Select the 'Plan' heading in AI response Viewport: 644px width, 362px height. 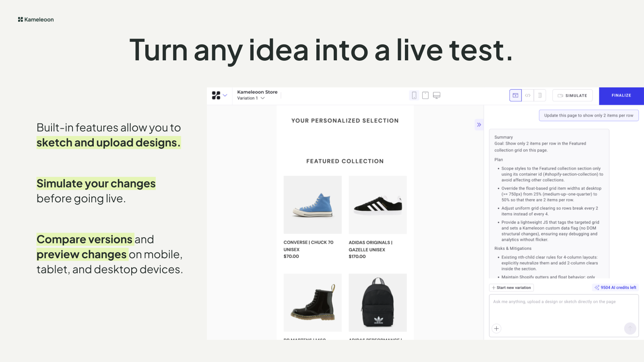coord(499,160)
